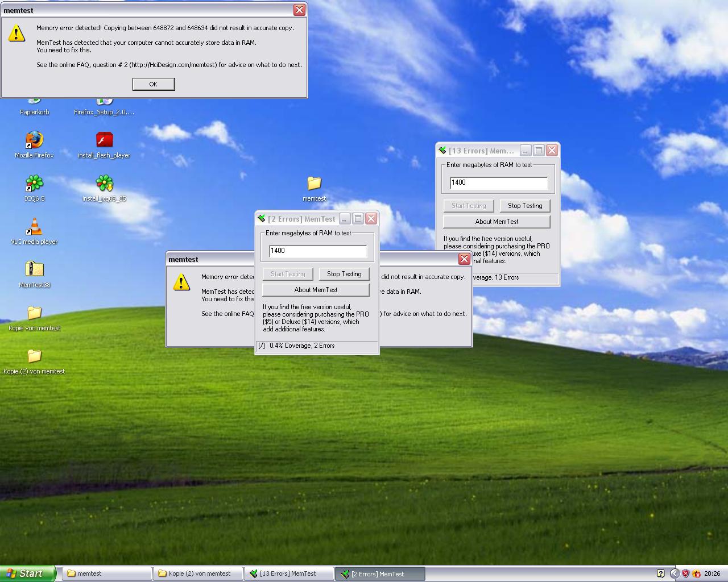Show hidden tray icons with the arrow
The image size is (728, 582).
(x=675, y=573)
